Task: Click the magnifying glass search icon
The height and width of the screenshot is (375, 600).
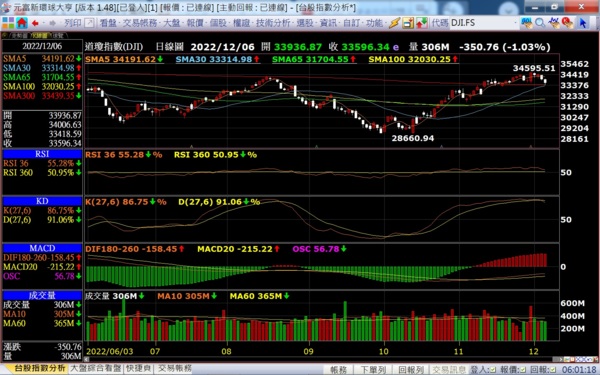Action: coord(540,23)
